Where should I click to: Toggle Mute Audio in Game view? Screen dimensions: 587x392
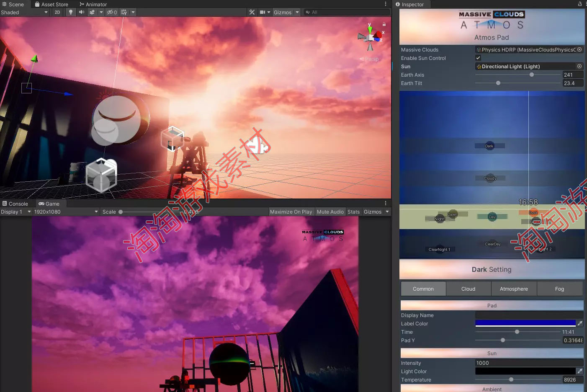coord(330,211)
